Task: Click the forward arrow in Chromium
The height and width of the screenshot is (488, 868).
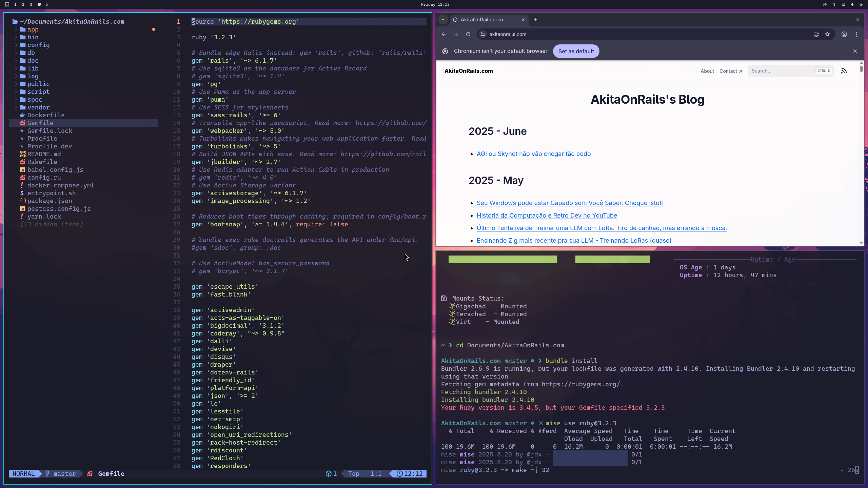Action: [456, 34]
